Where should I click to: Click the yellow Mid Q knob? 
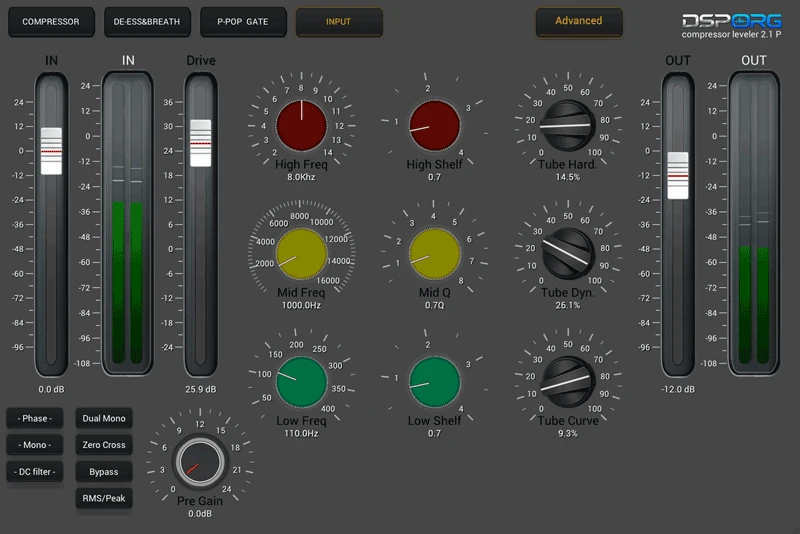[x=435, y=253]
